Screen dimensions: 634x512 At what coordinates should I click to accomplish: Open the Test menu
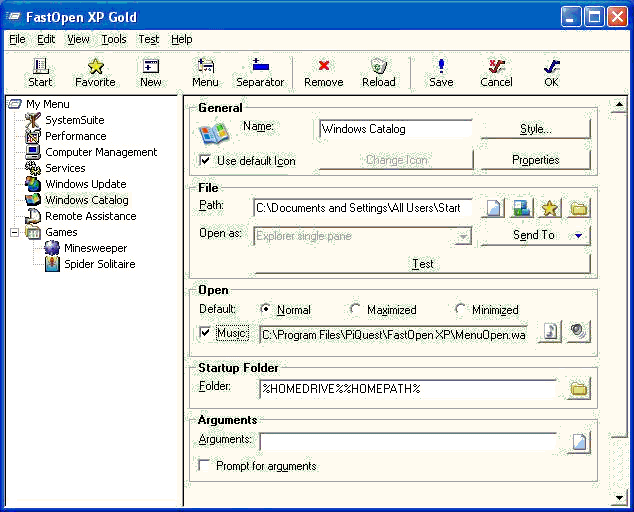[149, 39]
